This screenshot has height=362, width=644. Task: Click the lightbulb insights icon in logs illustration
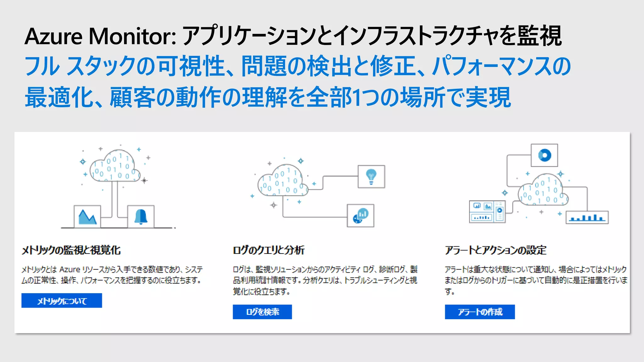tap(371, 177)
